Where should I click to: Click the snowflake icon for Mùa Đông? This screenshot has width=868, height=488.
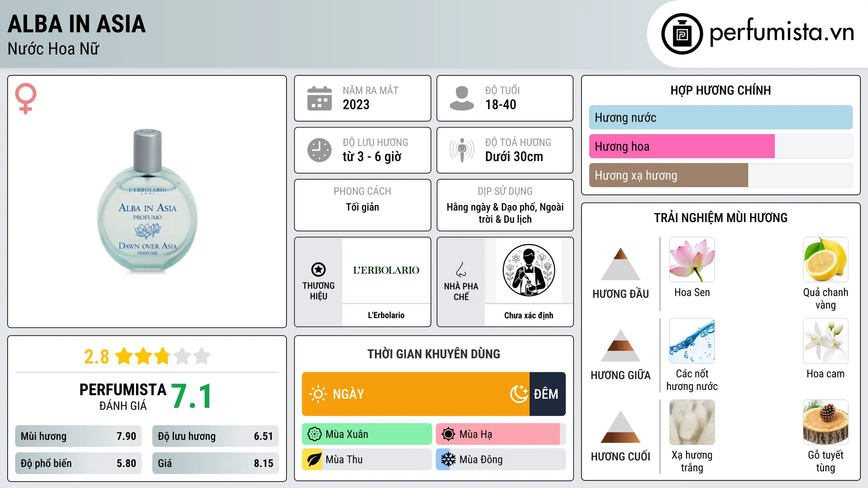point(448,460)
